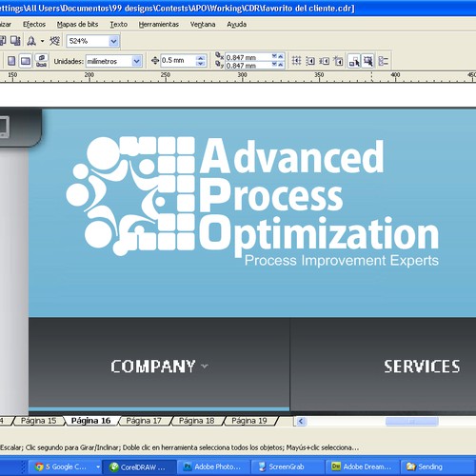Expand the Google Chrome taskbar group arrow
Viewport: 476px width, 476px height.
point(98,466)
